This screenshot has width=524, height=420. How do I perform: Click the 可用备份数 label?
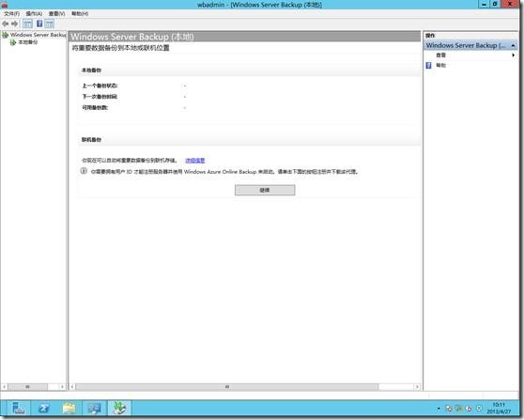(95, 108)
